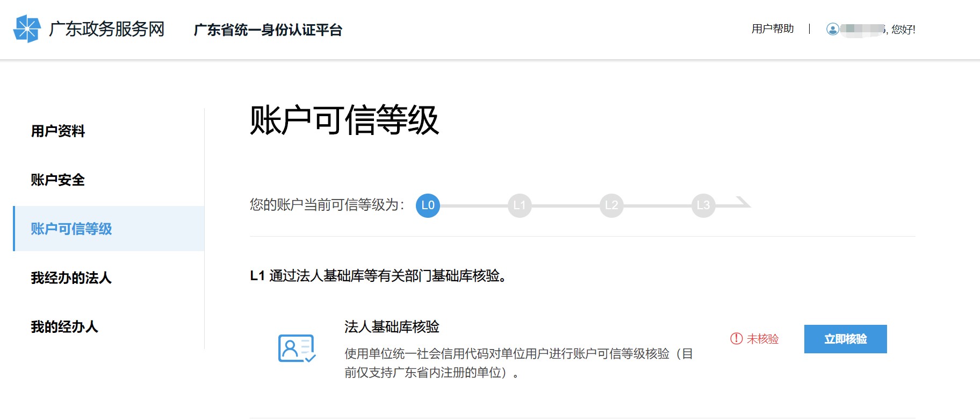Click the 法人基础库核验 item title
Image resolution: width=980 pixels, height=420 pixels.
point(392,327)
